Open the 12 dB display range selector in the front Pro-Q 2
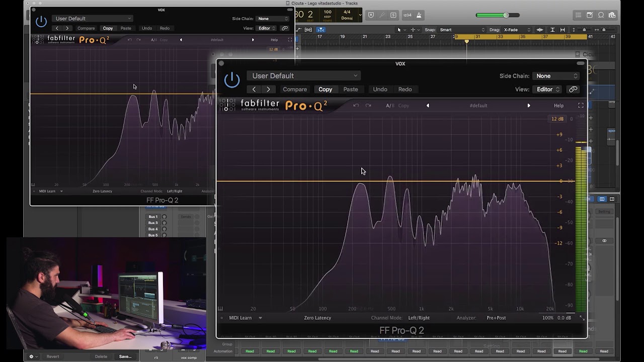This screenshot has width=644, height=362. [x=557, y=119]
